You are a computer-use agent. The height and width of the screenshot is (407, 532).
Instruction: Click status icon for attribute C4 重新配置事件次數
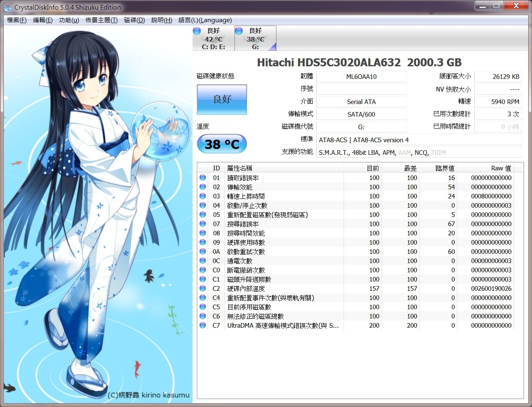point(203,297)
